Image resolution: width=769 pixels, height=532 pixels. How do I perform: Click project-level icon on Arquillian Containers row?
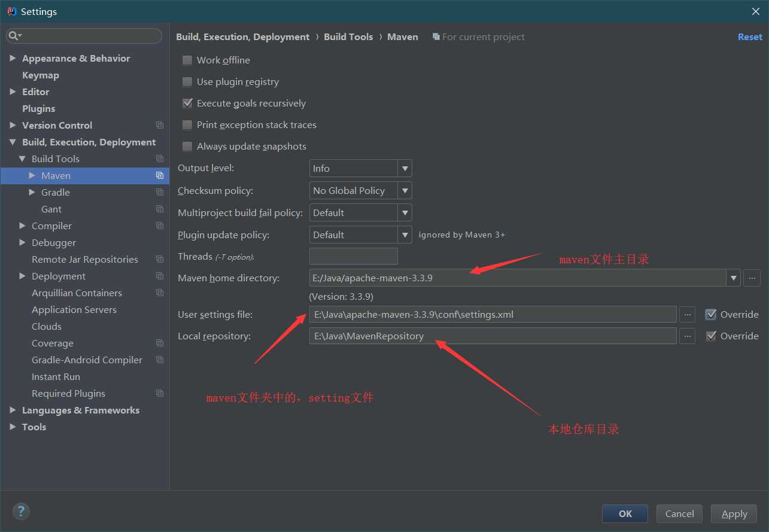[160, 293]
